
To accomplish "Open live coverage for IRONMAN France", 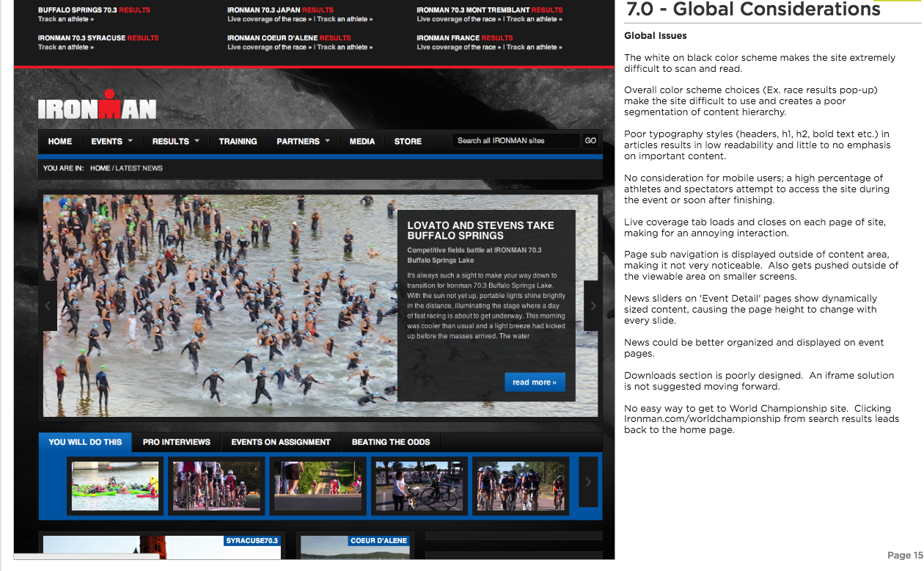I will (458, 47).
